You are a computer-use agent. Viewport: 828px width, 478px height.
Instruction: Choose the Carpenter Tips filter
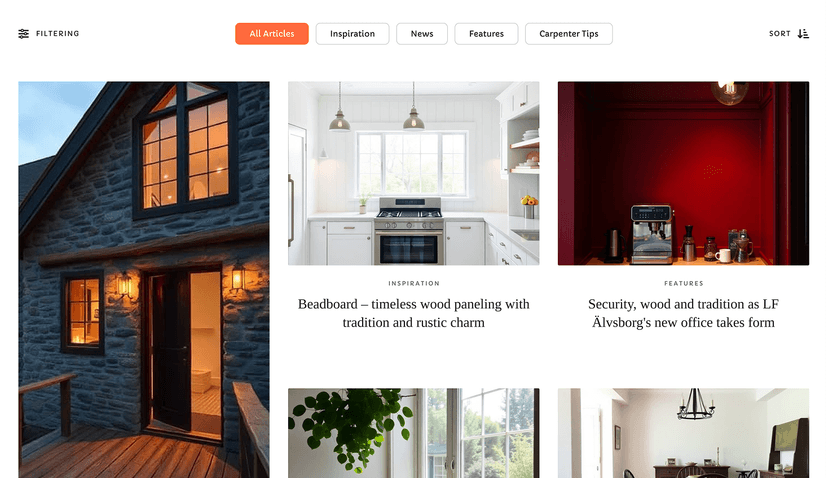569,34
